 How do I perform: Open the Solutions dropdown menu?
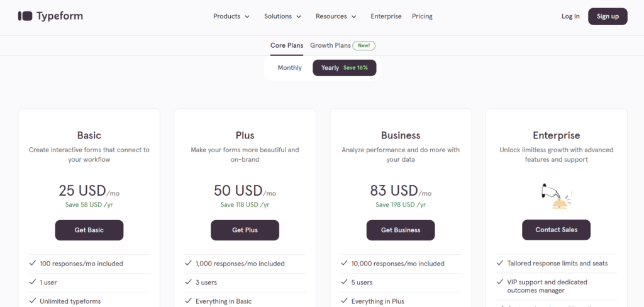(282, 16)
